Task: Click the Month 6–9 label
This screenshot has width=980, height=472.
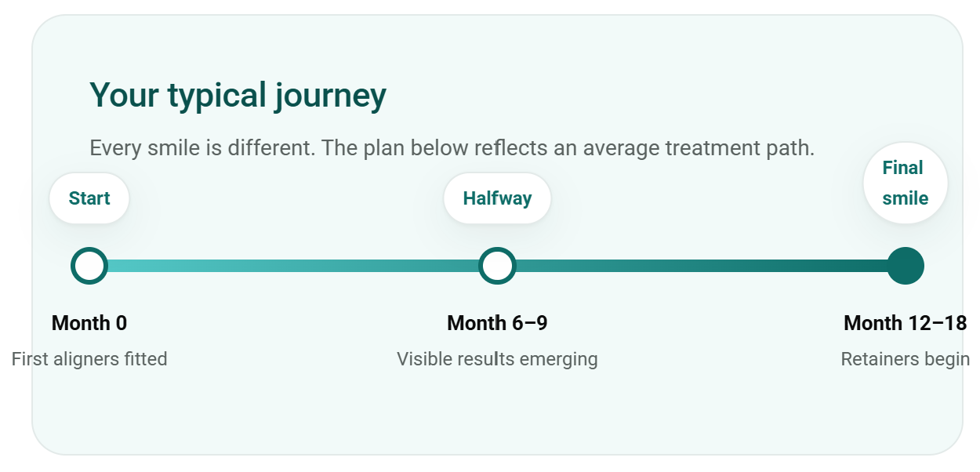Action: pos(497,323)
